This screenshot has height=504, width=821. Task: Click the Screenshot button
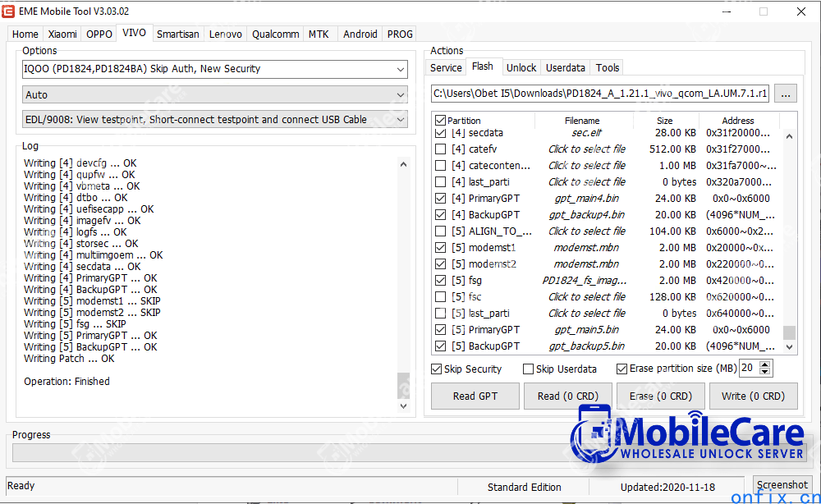pyautogui.click(x=782, y=485)
